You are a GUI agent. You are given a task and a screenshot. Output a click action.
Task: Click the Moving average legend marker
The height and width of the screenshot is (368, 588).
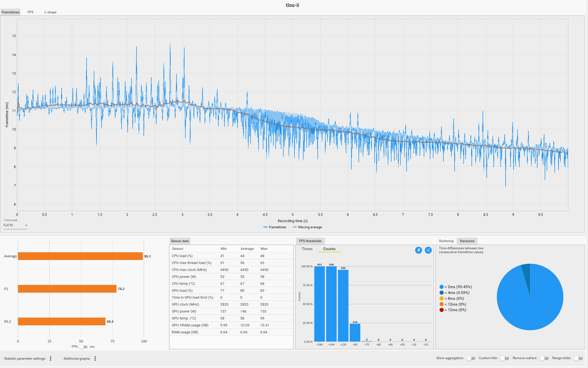click(x=295, y=227)
